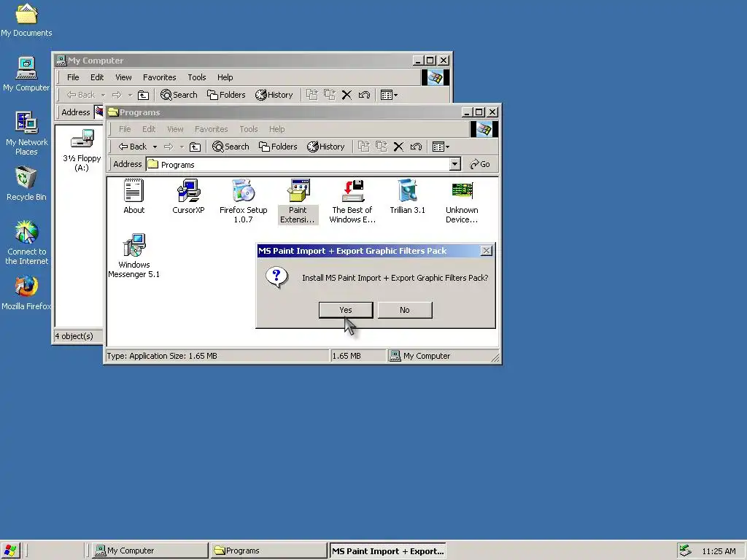Click the system tray network icon
The height and width of the screenshot is (560, 747).
click(x=685, y=551)
